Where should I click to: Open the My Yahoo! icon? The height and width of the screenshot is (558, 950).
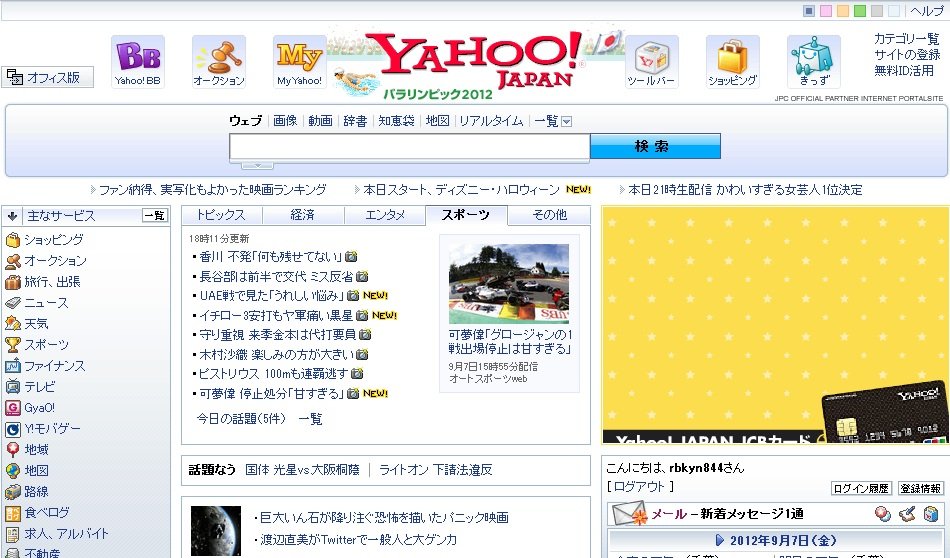(x=299, y=61)
